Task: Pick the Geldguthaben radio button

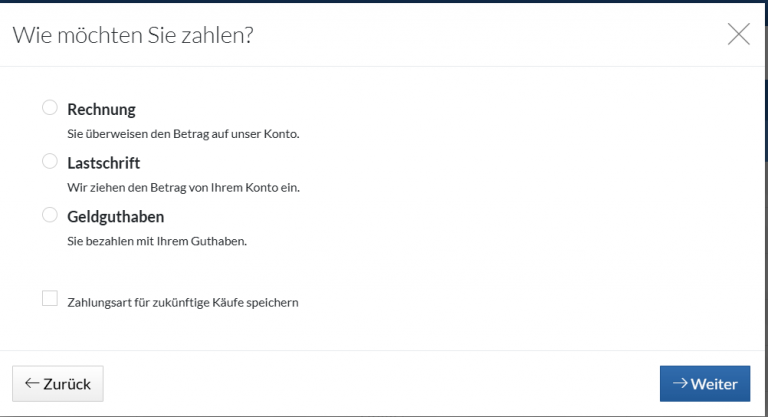Action: (x=49, y=215)
